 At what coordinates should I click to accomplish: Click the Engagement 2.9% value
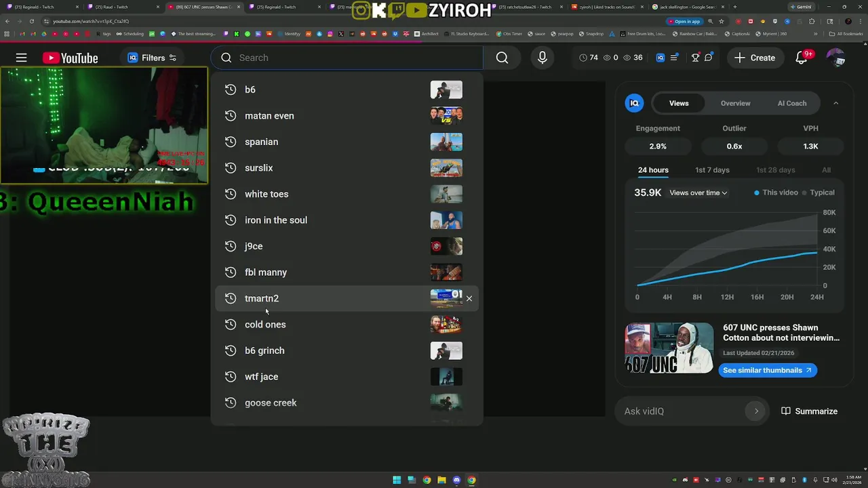658,146
